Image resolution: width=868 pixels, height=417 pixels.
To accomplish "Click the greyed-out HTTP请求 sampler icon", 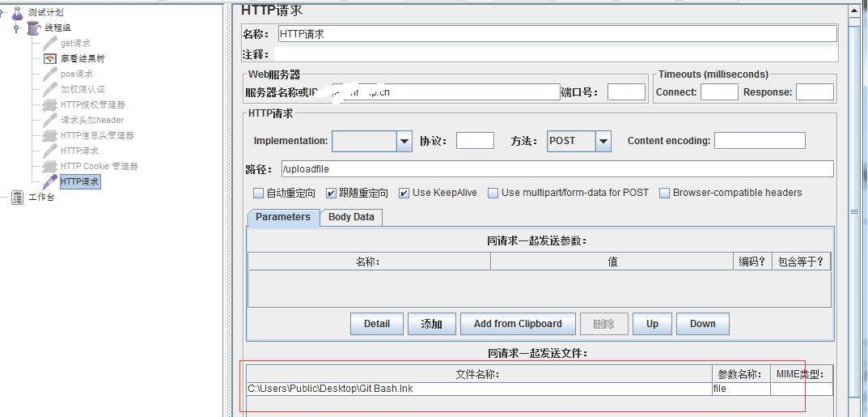I will point(50,151).
